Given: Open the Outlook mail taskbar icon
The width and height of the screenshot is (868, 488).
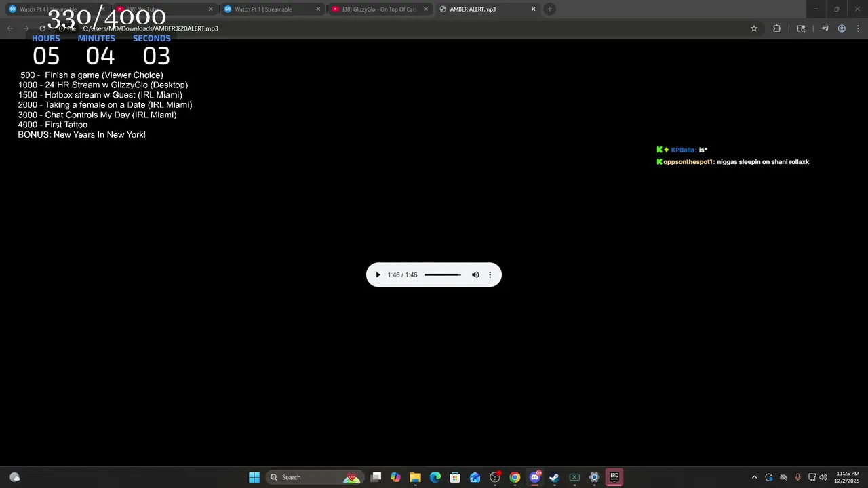Looking at the screenshot, I should [475, 477].
